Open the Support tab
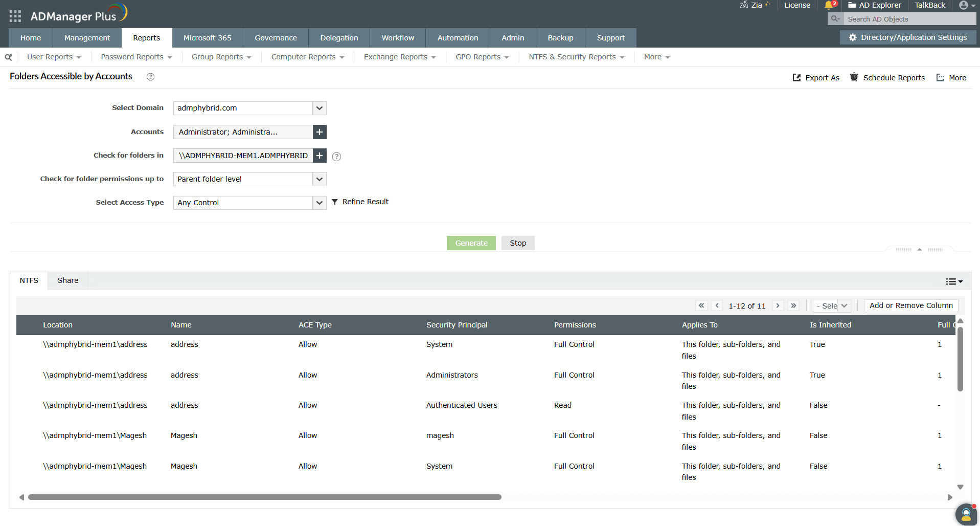980x526 pixels. (x=611, y=38)
